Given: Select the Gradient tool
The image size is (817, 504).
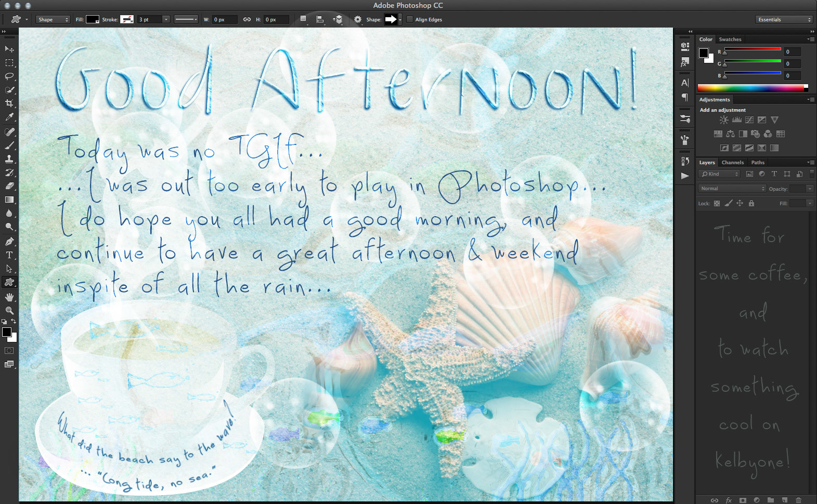Looking at the screenshot, I should tap(9, 200).
